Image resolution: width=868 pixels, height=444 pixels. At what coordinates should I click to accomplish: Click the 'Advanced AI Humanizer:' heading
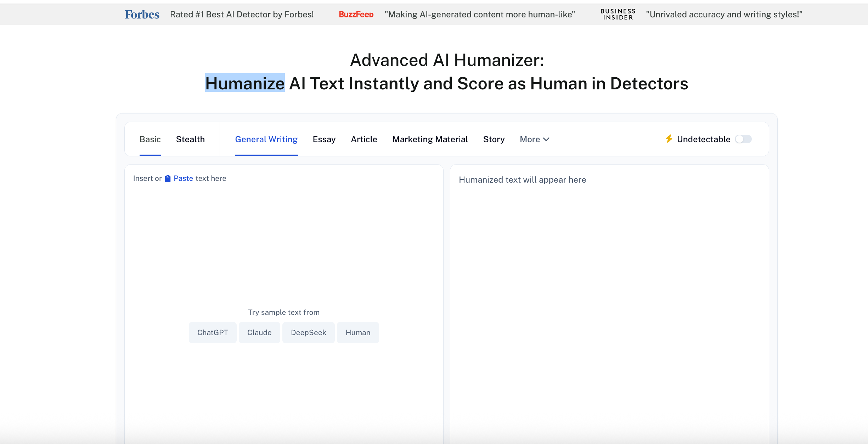[x=447, y=60]
